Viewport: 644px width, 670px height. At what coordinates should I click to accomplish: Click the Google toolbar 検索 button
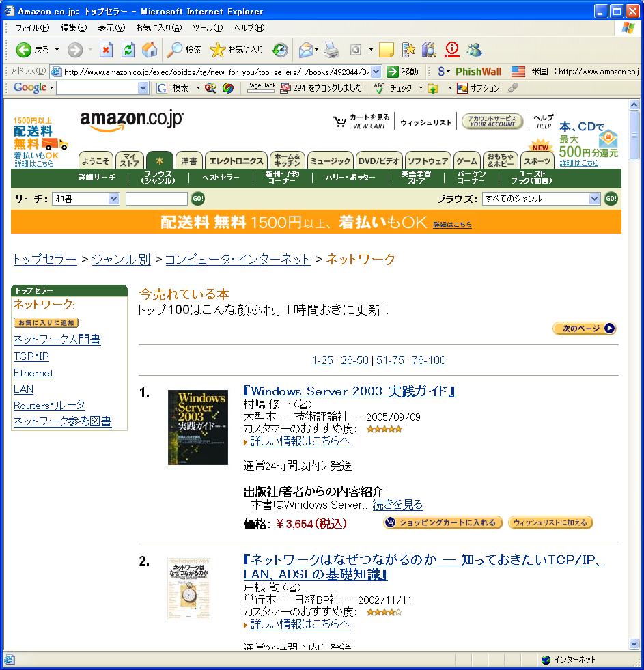tap(173, 88)
